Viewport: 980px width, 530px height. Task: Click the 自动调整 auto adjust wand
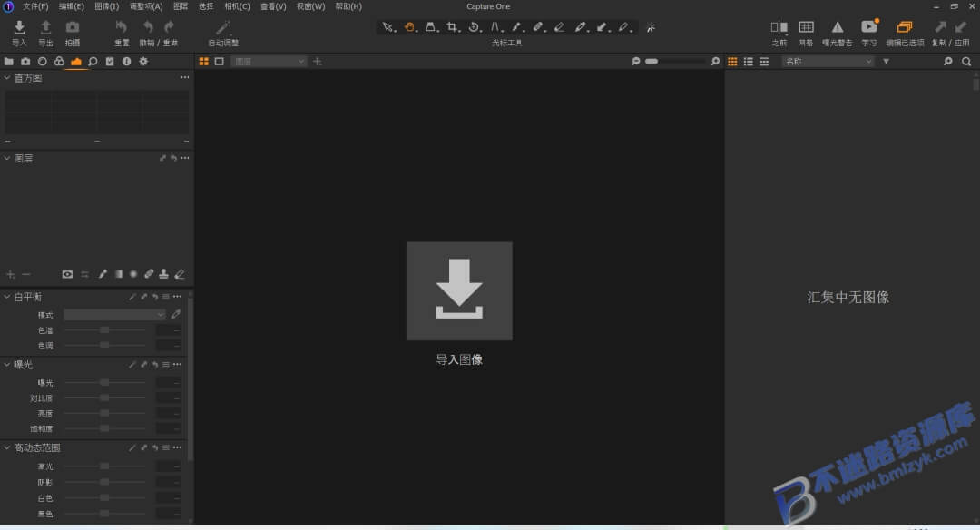click(222, 27)
